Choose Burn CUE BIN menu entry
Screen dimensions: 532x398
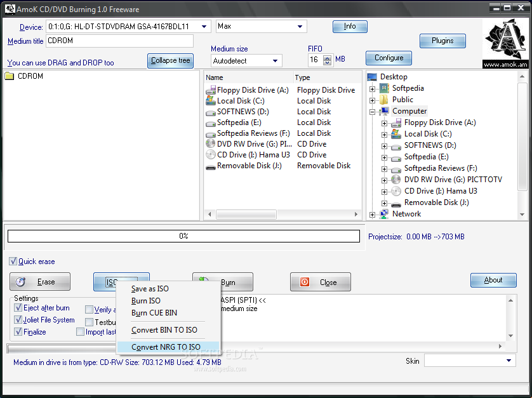click(168, 313)
